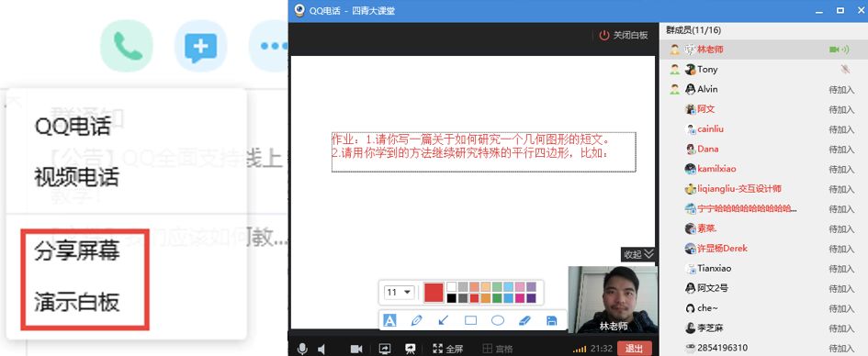Click Dana's avatar in member list
The height and width of the screenshot is (356, 868).
tap(691, 149)
